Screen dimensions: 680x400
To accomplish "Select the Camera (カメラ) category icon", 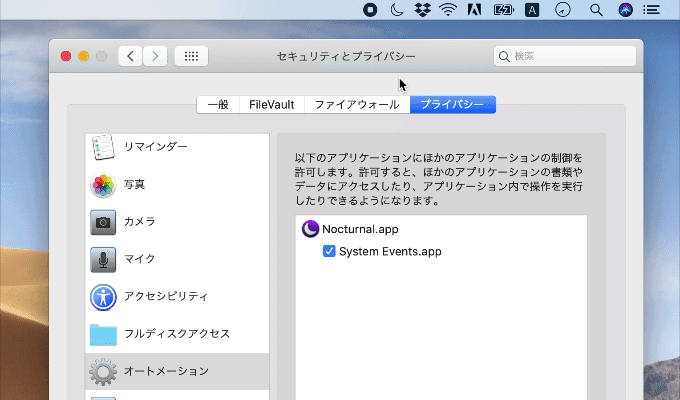I will tap(103, 222).
